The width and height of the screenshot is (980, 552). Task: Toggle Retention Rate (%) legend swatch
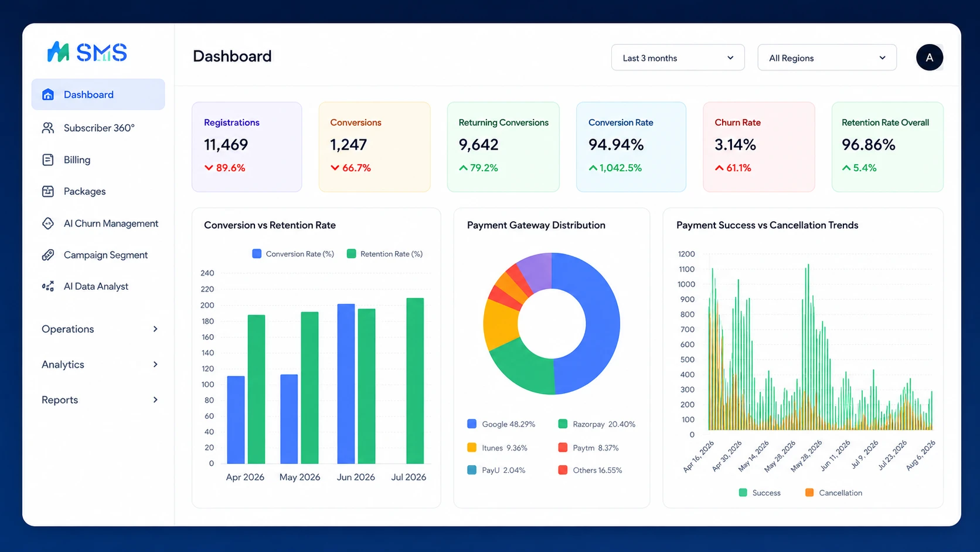coord(351,253)
